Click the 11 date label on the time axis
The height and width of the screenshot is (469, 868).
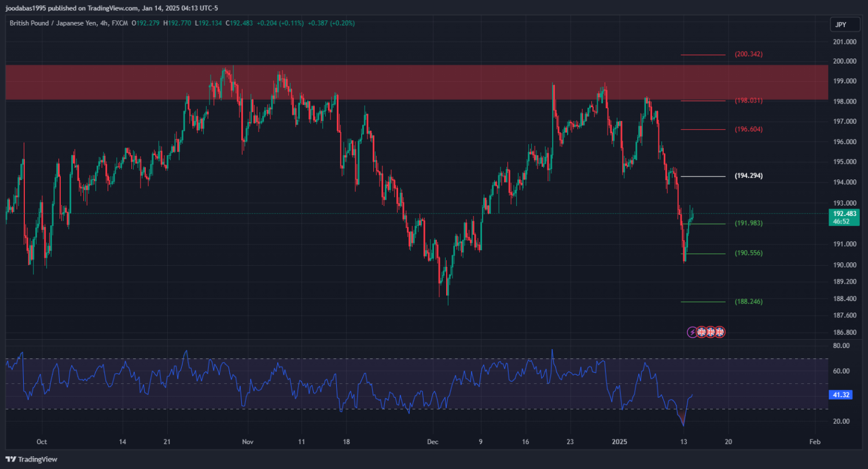tap(301, 441)
